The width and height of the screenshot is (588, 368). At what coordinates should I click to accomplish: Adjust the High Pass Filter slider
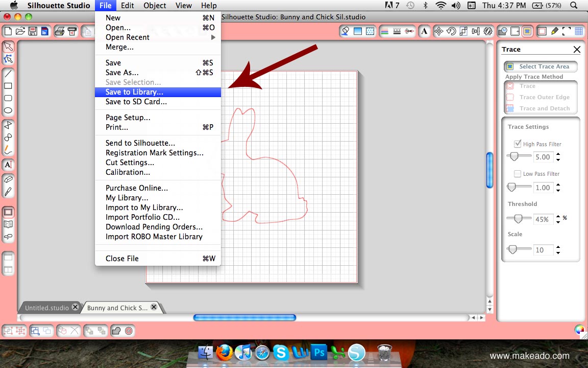pos(514,156)
